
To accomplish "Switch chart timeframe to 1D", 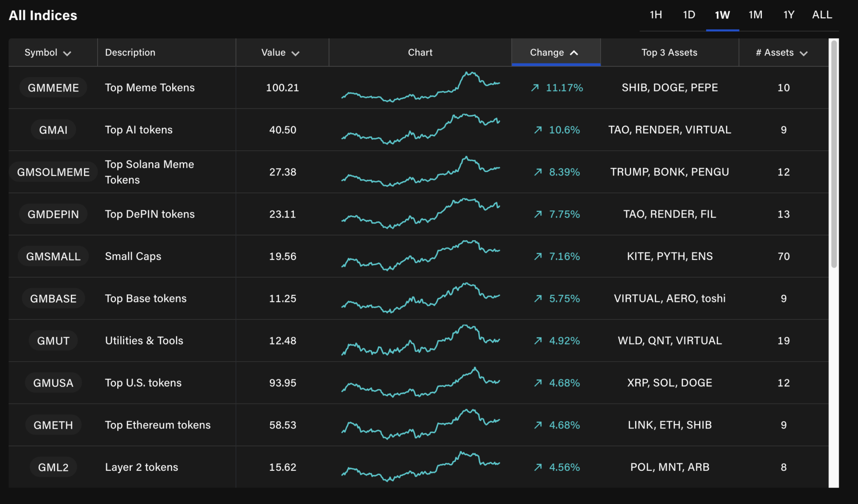I will [x=688, y=14].
